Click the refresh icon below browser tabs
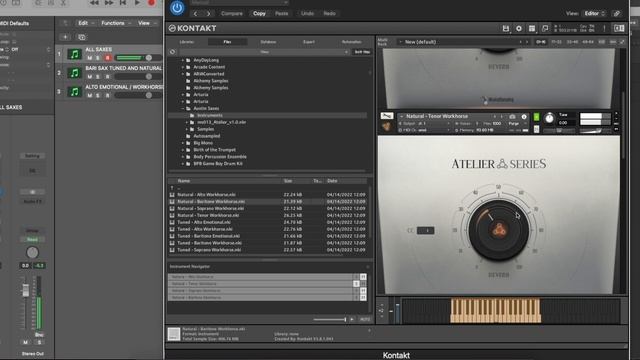The image size is (640, 360). [x=172, y=52]
